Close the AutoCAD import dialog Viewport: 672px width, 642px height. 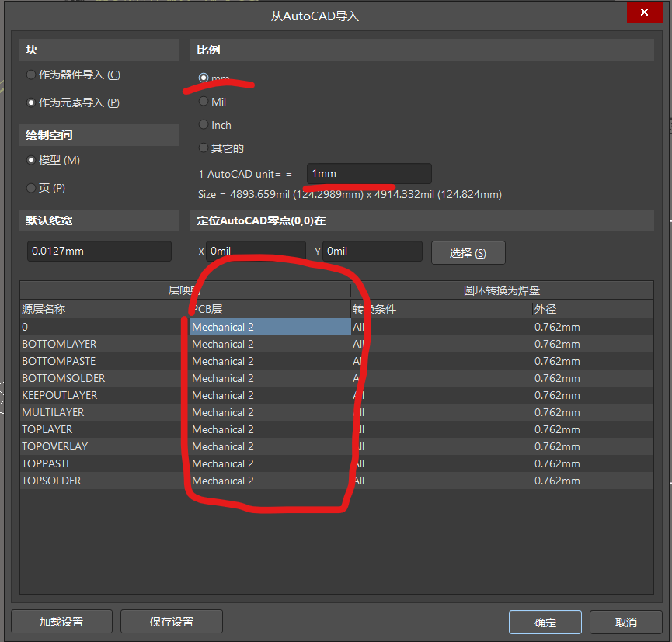pos(644,12)
